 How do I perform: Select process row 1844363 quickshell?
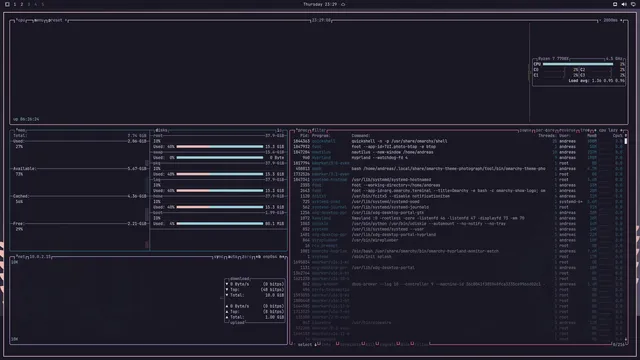click(458, 141)
